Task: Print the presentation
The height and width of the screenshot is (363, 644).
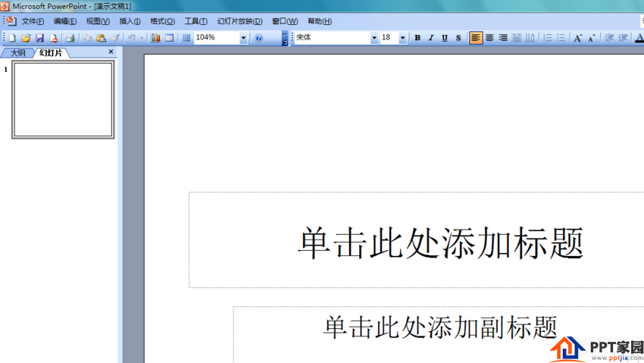Action: point(70,38)
